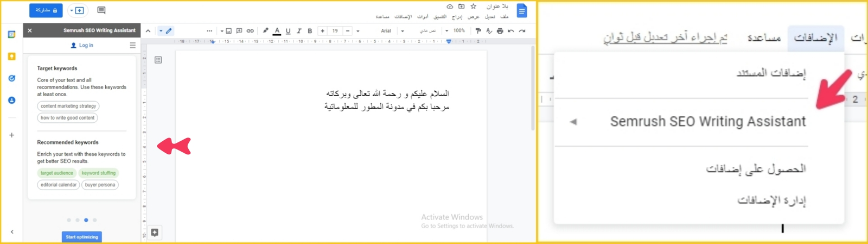Insert a link
The height and width of the screenshot is (244, 868).
pos(250,31)
